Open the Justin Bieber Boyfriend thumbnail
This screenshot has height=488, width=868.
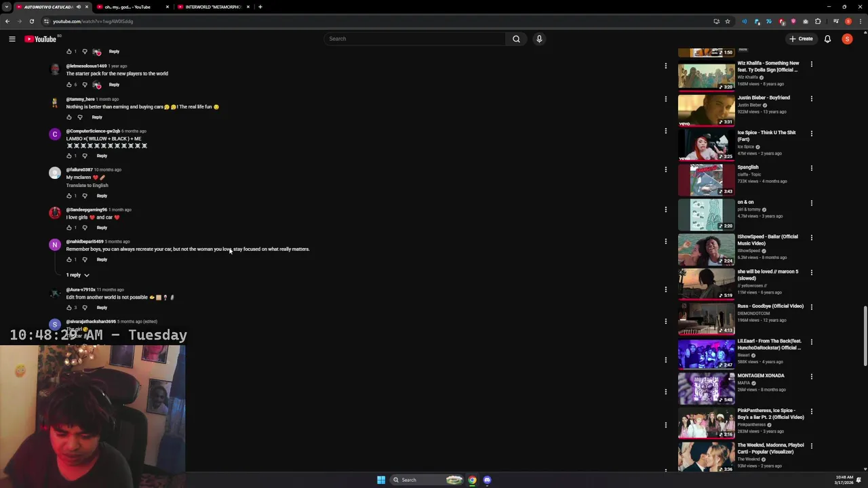(706, 110)
